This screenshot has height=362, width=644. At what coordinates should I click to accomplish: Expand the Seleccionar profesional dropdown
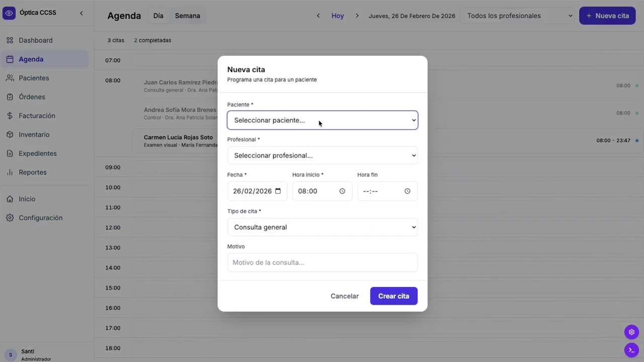[x=323, y=155]
